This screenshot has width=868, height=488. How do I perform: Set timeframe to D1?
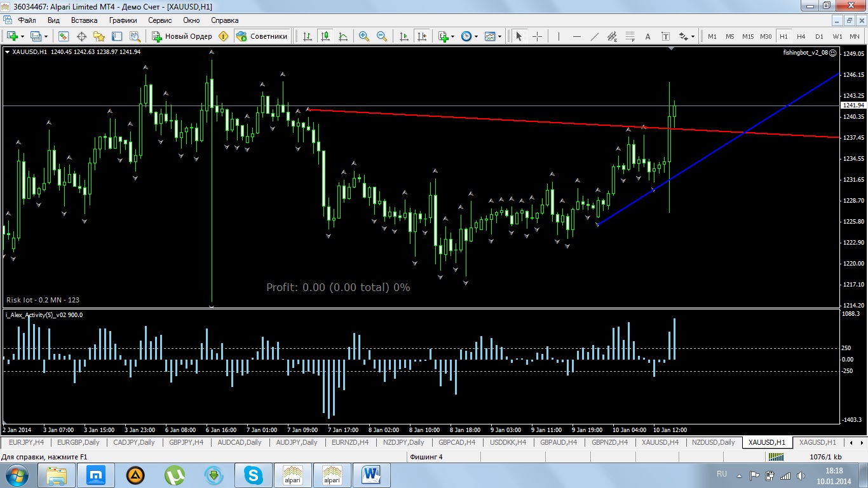pos(819,36)
